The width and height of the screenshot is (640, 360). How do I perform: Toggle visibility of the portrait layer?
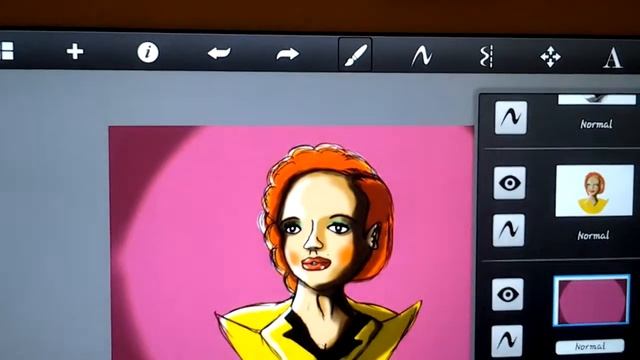[x=509, y=183]
